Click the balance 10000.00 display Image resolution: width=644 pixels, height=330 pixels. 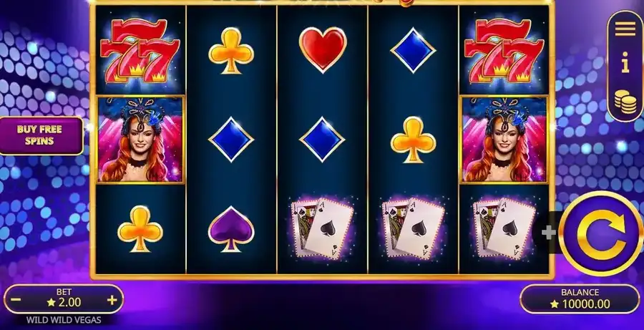[x=580, y=304]
